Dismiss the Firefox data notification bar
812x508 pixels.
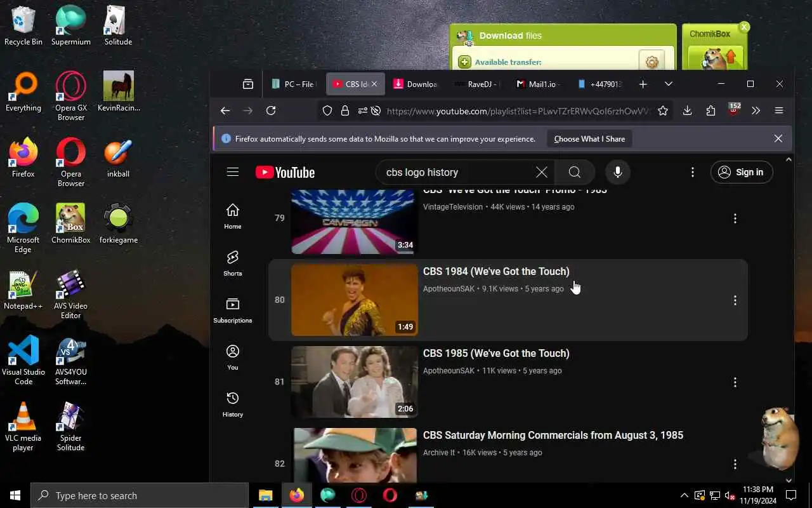coord(778,138)
